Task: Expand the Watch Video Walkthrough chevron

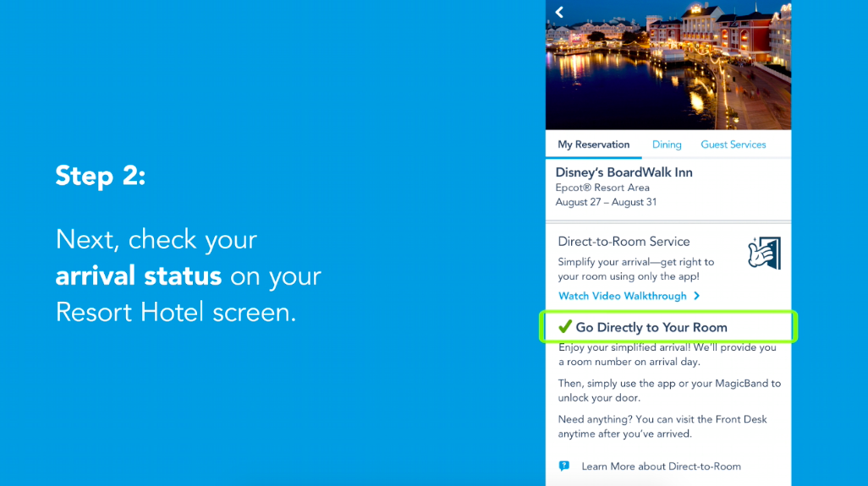Action: point(696,296)
